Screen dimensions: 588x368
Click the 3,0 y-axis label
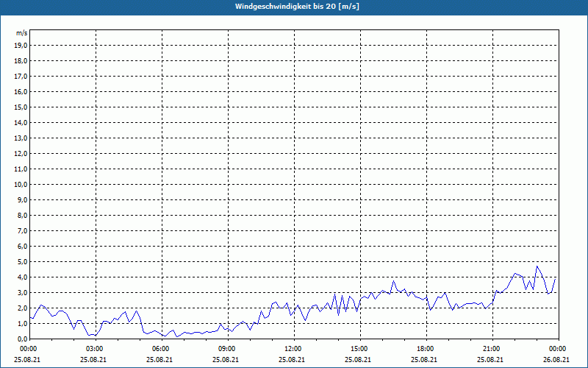coord(22,292)
